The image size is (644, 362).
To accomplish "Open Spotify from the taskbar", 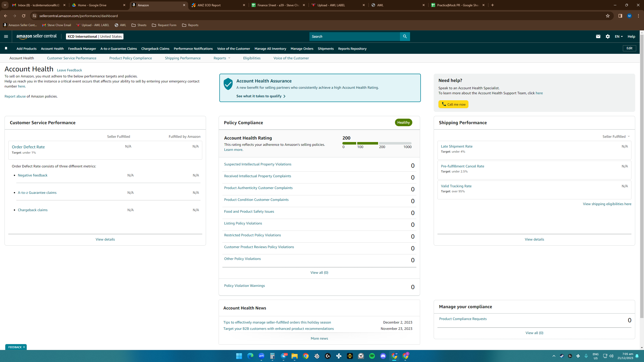I will (x=372, y=356).
